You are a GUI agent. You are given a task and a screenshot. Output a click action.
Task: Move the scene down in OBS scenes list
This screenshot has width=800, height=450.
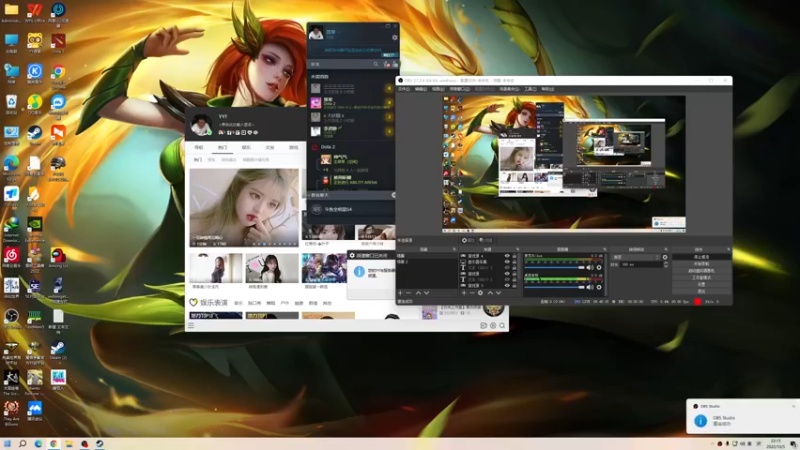pyautogui.click(x=427, y=293)
